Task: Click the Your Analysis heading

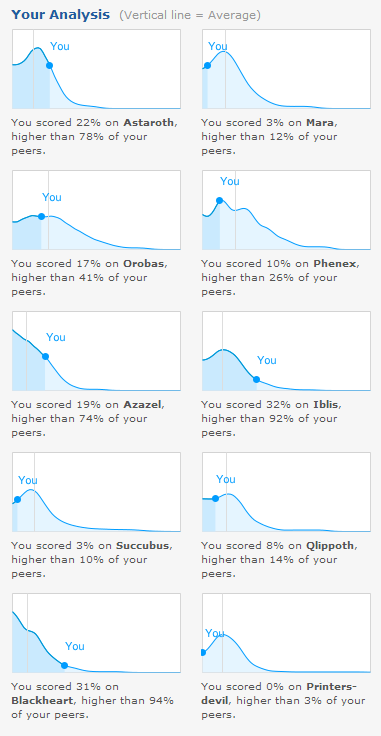Action: pyautogui.click(x=61, y=15)
